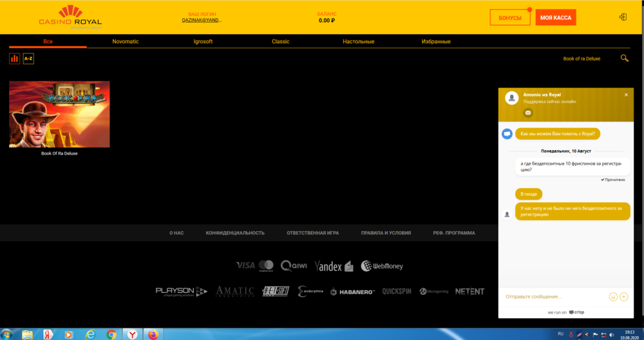Open File Explorer from the taskbar

coord(27,335)
